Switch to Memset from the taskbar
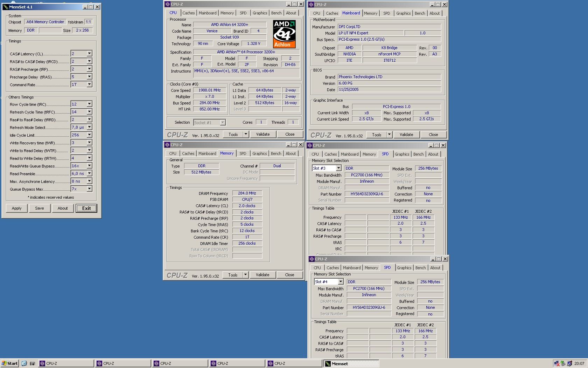 (x=351, y=363)
